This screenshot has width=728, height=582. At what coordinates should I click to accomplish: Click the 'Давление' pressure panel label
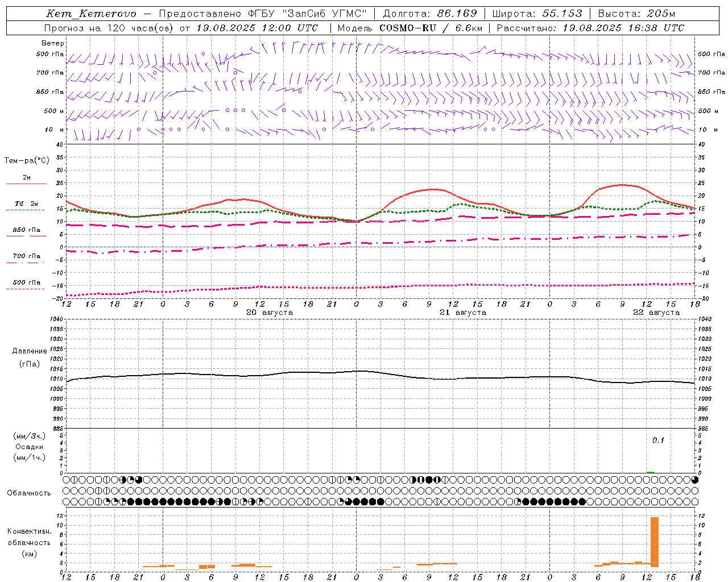[29, 351]
